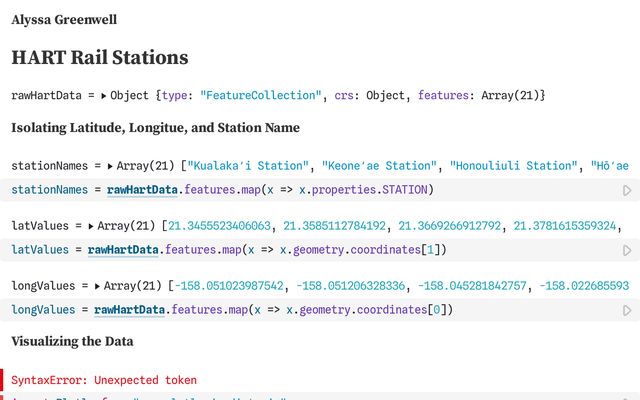The height and width of the screenshot is (400, 640).
Task: Select the HART Rail Stations title
Action: point(100,57)
